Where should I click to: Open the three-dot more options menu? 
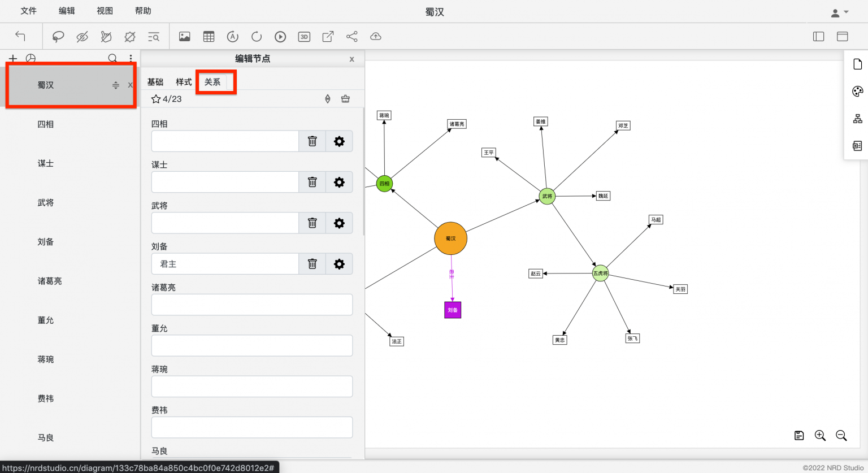point(131,58)
